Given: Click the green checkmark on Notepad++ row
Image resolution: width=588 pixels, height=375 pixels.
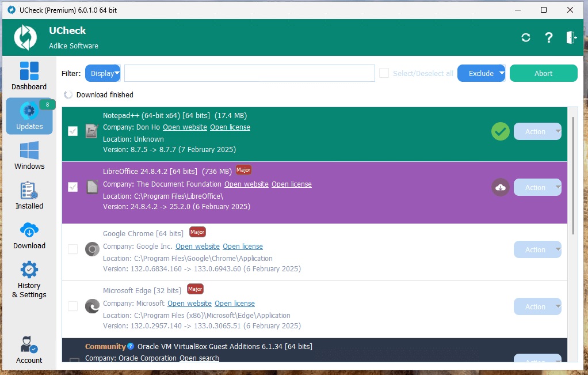Looking at the screenshot, I should point(500,131).
